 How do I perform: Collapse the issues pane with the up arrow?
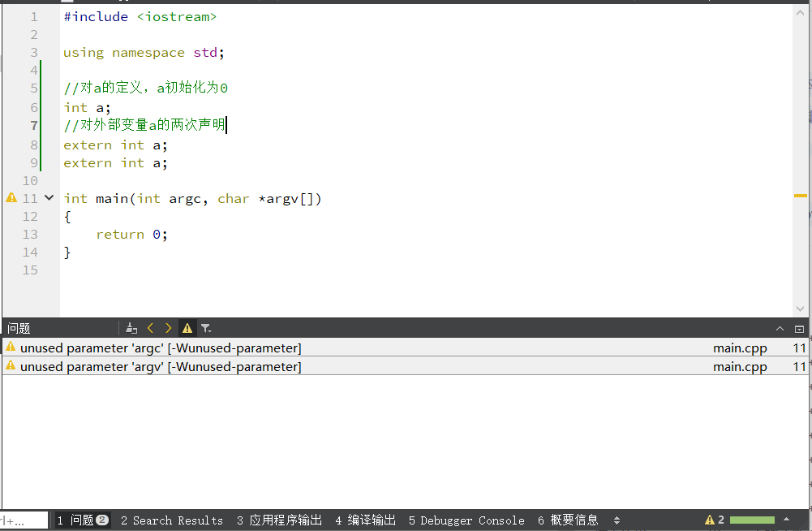780,329
